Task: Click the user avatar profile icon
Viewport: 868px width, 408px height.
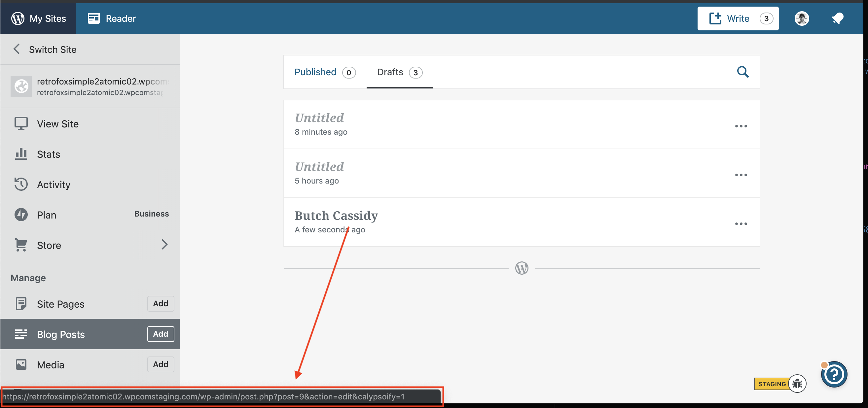Action: click(802, 18)
